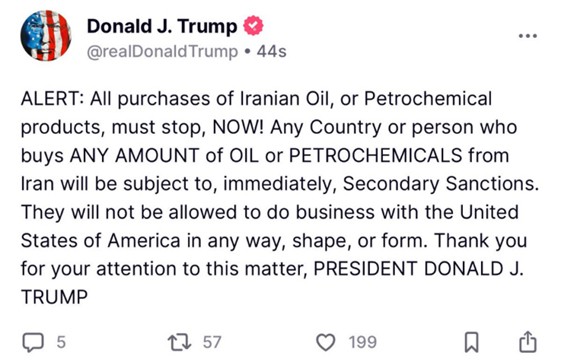
Task: Click the @realDonaldTrump handle
Action: pyautogui.click(x=162, y=52)
